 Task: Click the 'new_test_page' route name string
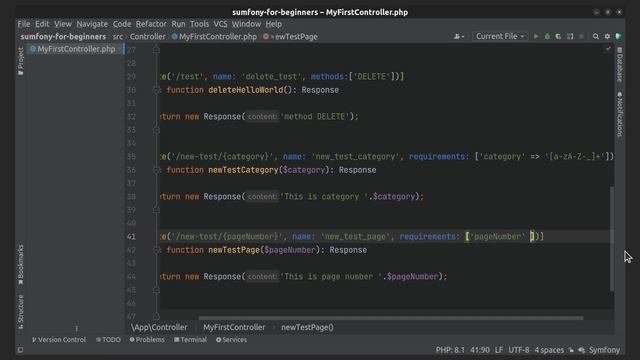[355, 236]
